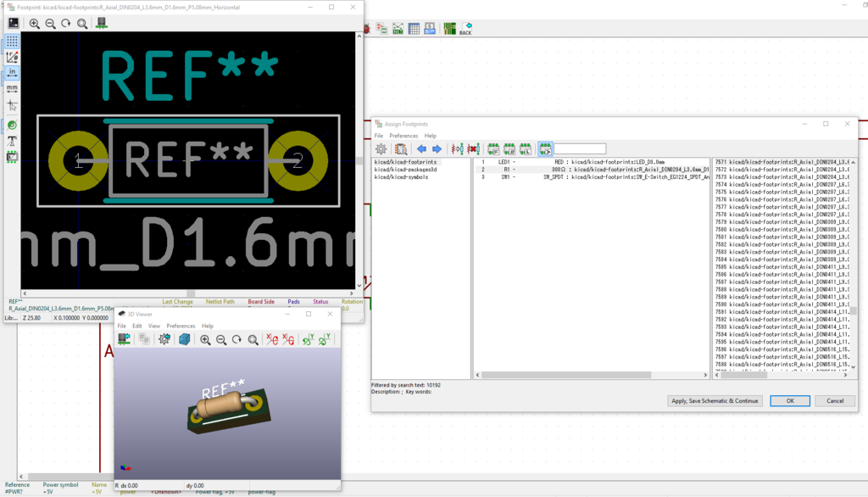This screenshot has height=497, width=868.
Task: Toggle filter footprints by library
Action: coord(526,149)
